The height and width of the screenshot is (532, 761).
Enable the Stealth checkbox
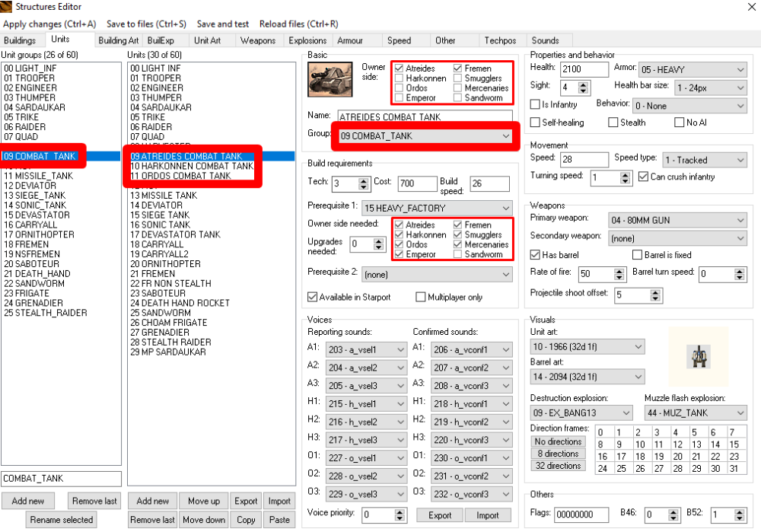click(613, 123)
